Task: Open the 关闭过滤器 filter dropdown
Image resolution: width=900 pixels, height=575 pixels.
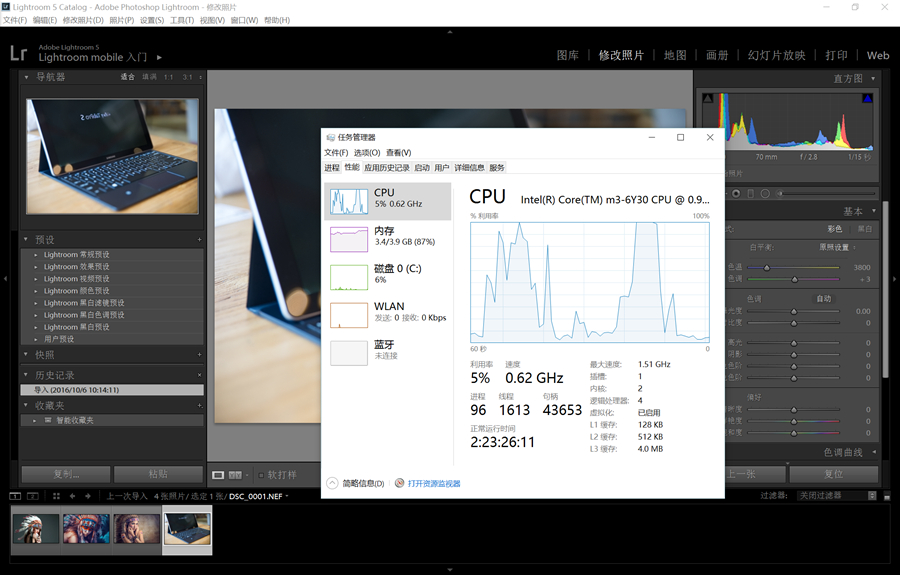Action: pyautogui.click(x=837, y=495)
